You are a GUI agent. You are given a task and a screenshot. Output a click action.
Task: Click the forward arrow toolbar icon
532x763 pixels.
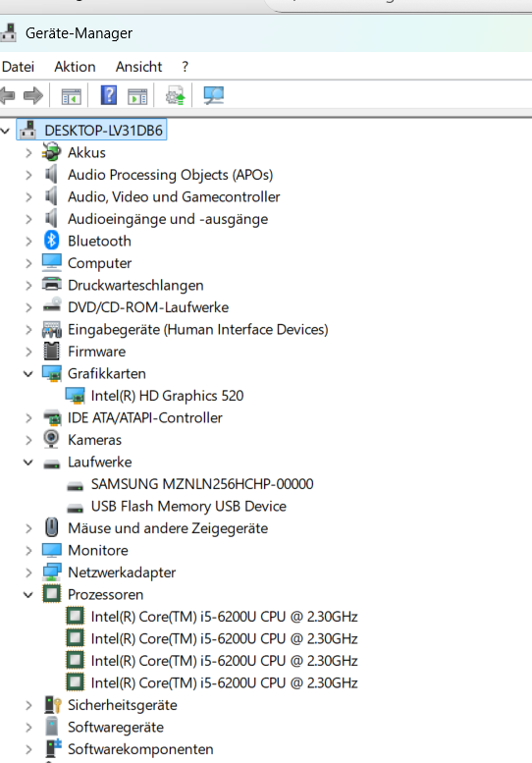point(33,95)
